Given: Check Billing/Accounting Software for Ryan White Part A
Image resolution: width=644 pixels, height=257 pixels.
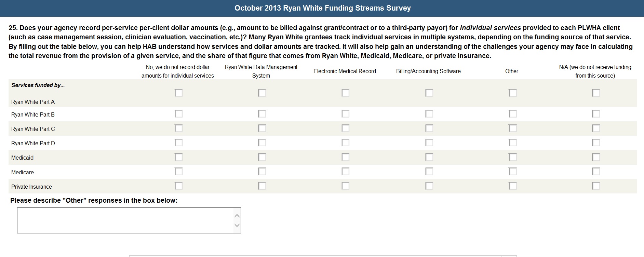Looking at the screenshot, I should (x=429, y=93).
